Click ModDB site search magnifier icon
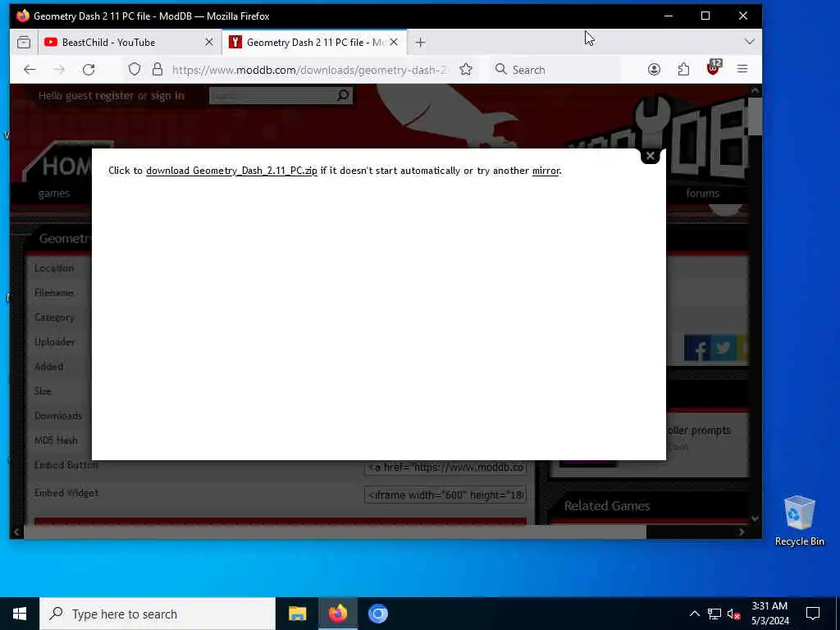 point(344,95)
